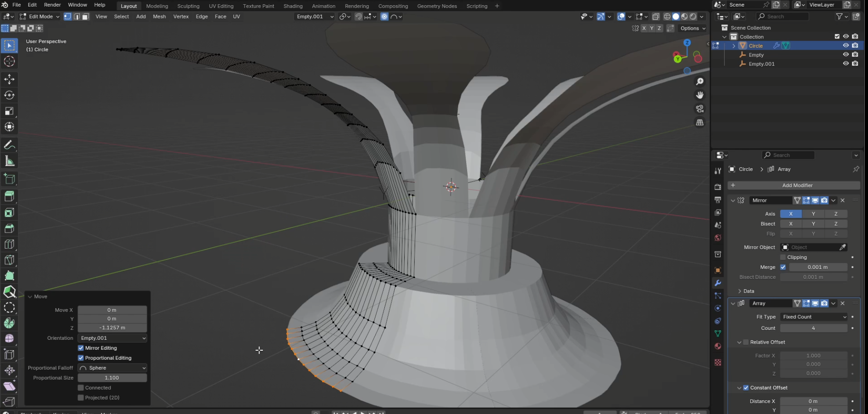This screenshot has width=868, height=414.
Task: Open the Render menu
Action: pos(52,5)
